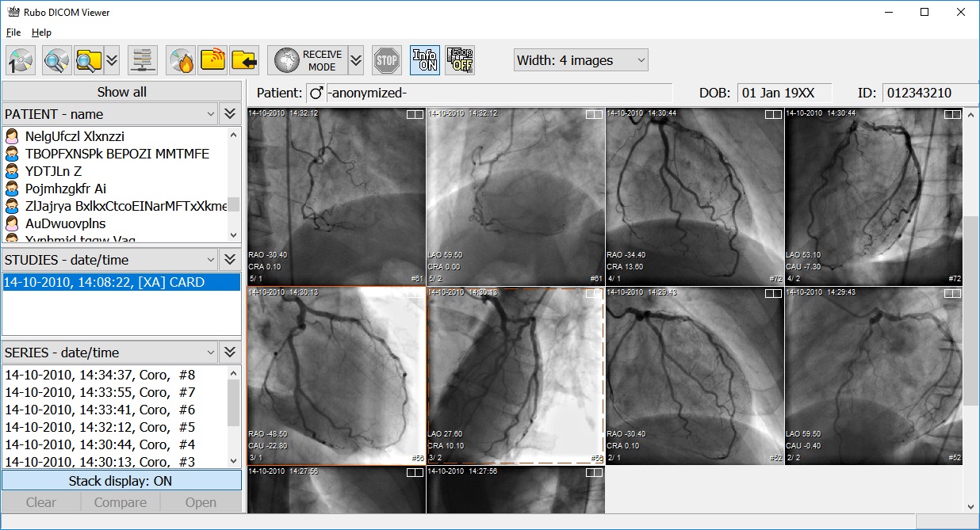Click stack icon on the RAO -34.40 thumbnail
This screenshot has width=980, height=530.
click(773, 115)
